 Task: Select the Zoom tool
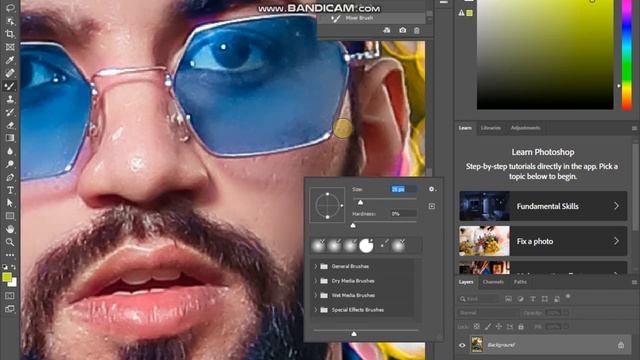tap(10, 242)
